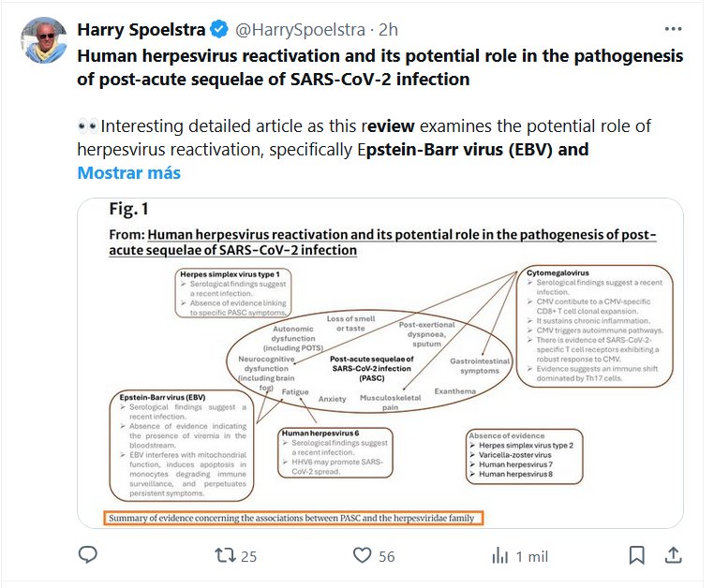Bookmark this tweet
Screen dimensions: 714x588
click(x=636, y=555)
